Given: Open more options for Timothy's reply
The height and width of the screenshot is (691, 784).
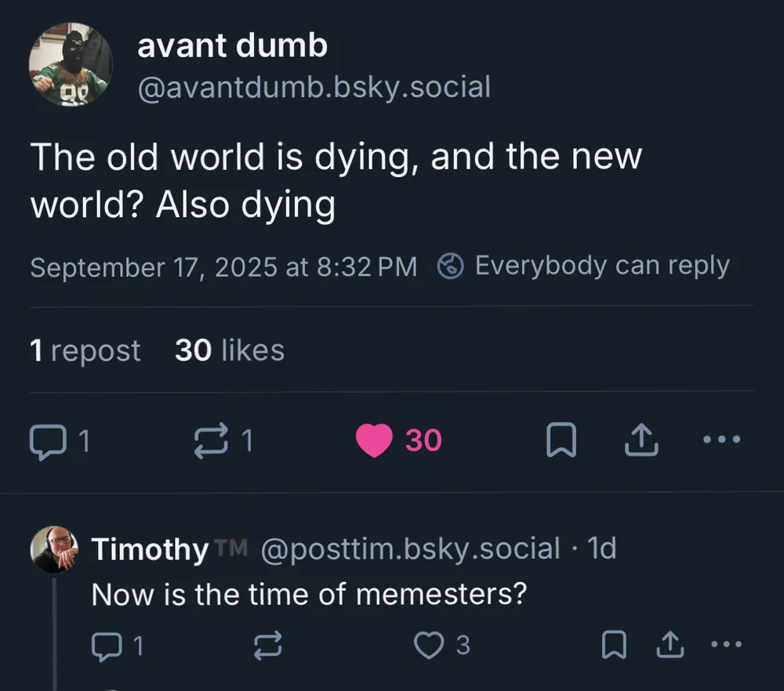Looking at the screenshot, I should pos(725,645).
